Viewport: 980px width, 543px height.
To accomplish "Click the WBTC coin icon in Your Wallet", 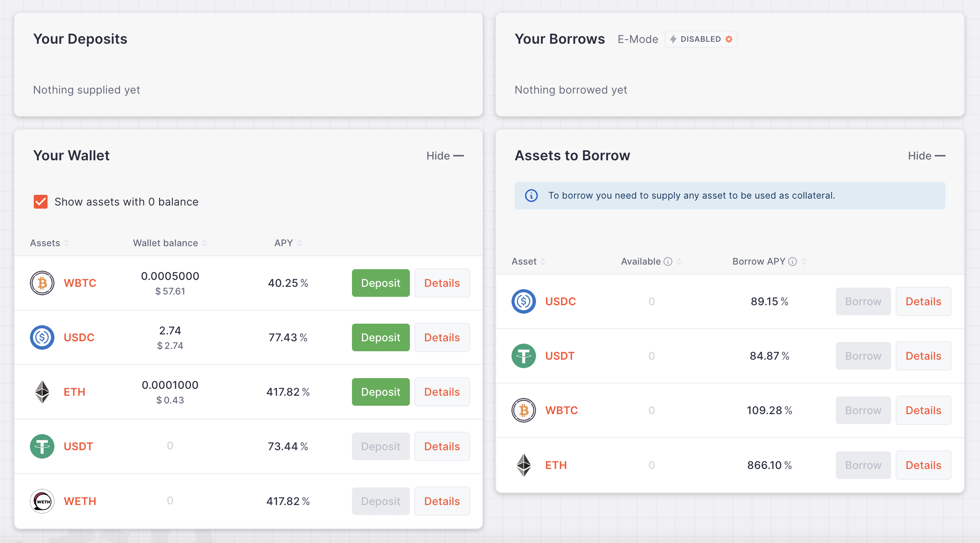I will [42, 283].
